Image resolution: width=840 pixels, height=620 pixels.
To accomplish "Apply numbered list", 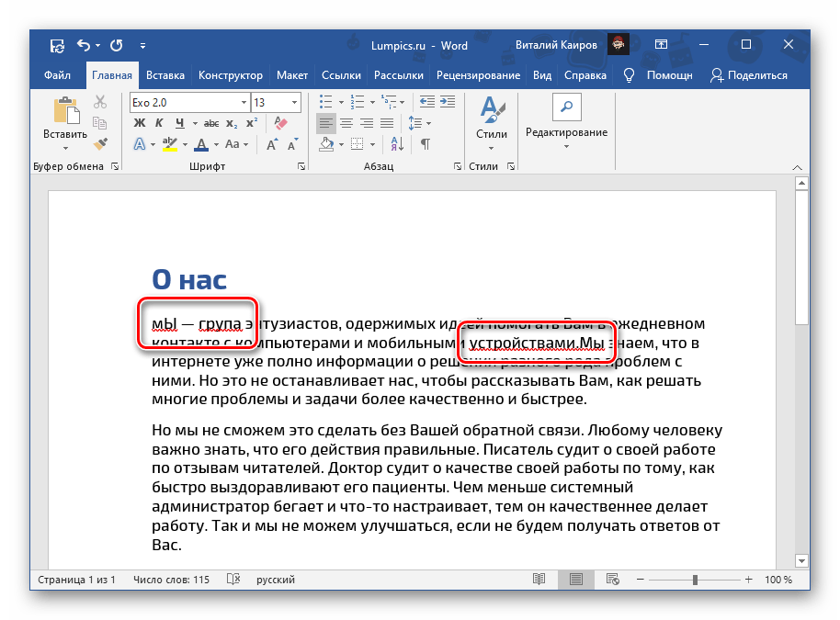I will click(358, 102).
